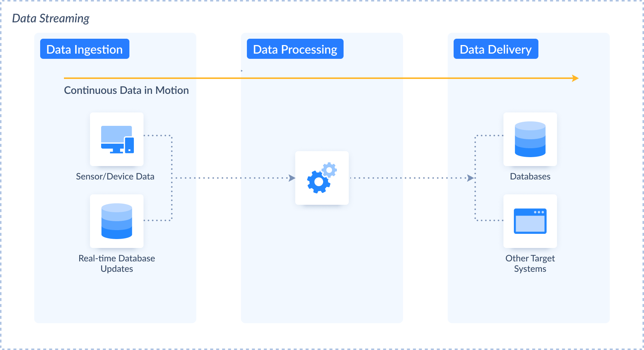Click the yellow arrow spanning the stages
644x350 pixels.
[x=320, y=78]
